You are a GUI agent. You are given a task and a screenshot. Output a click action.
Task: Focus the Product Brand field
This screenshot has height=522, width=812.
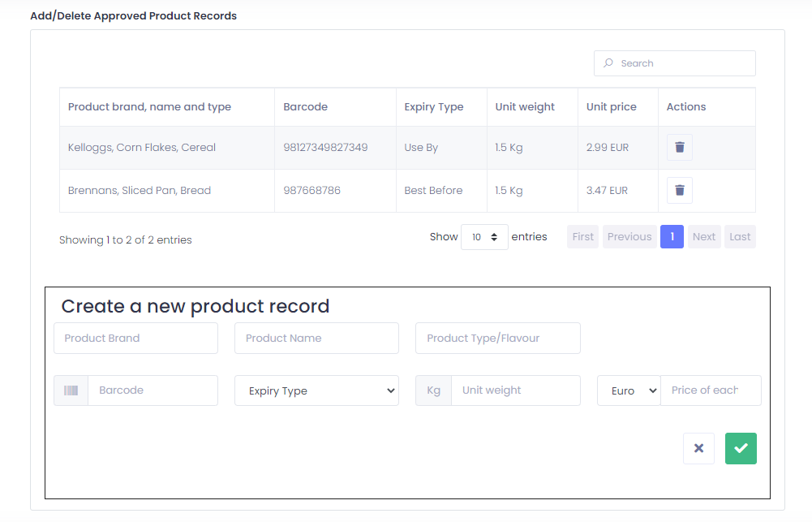coord(135,338)
